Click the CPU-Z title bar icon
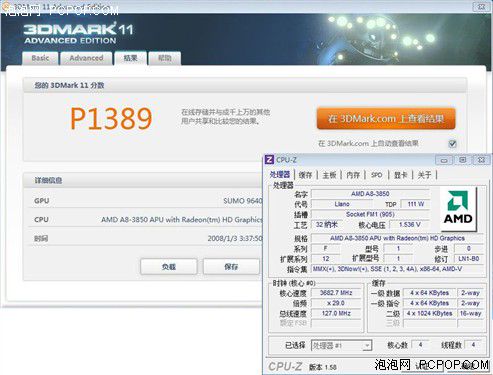 click(269, 160)
